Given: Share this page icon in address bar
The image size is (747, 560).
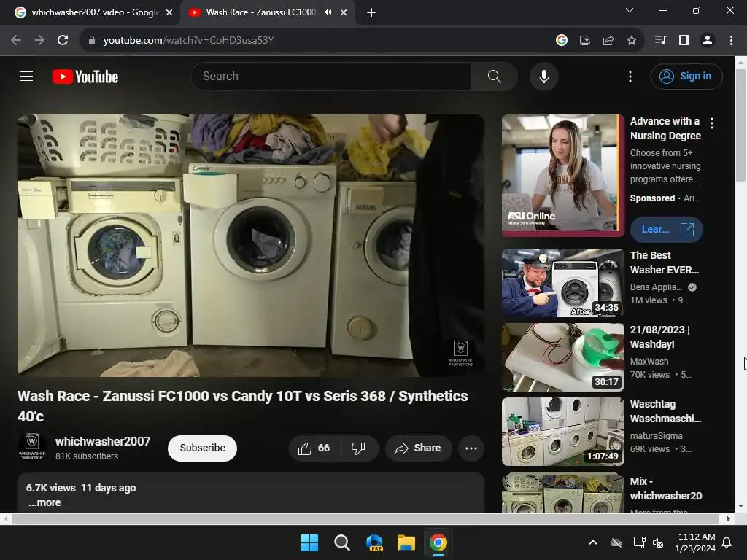Looking at the screenshot, I should 608,41.
